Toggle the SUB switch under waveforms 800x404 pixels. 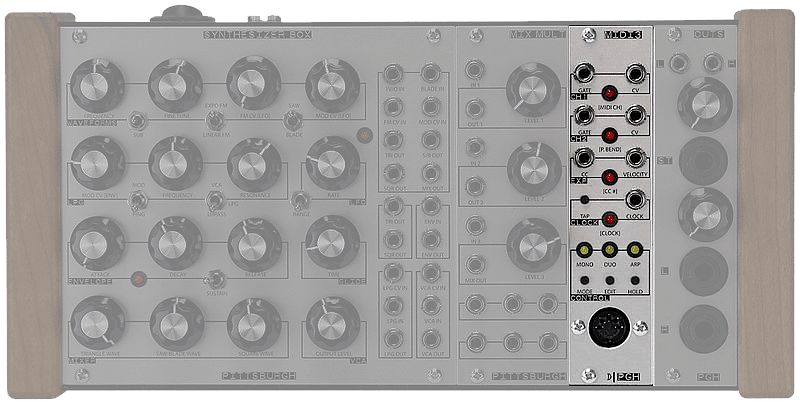point(137,120)
